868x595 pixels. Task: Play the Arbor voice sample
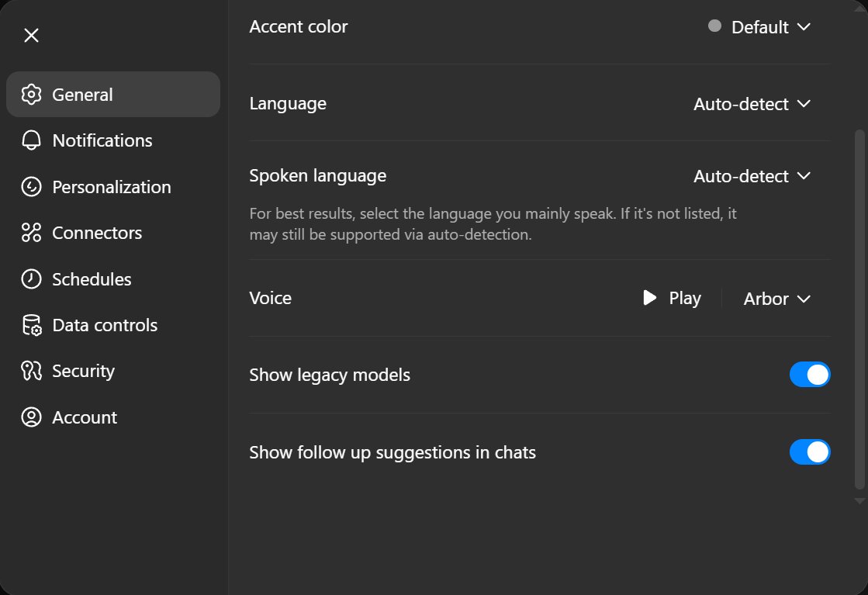point(672,299)
